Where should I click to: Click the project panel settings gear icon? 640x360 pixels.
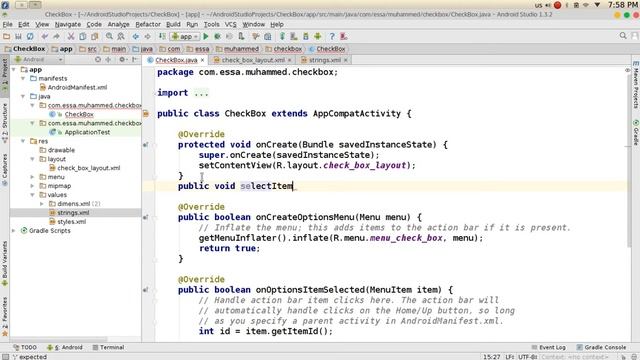pos(122,60)
